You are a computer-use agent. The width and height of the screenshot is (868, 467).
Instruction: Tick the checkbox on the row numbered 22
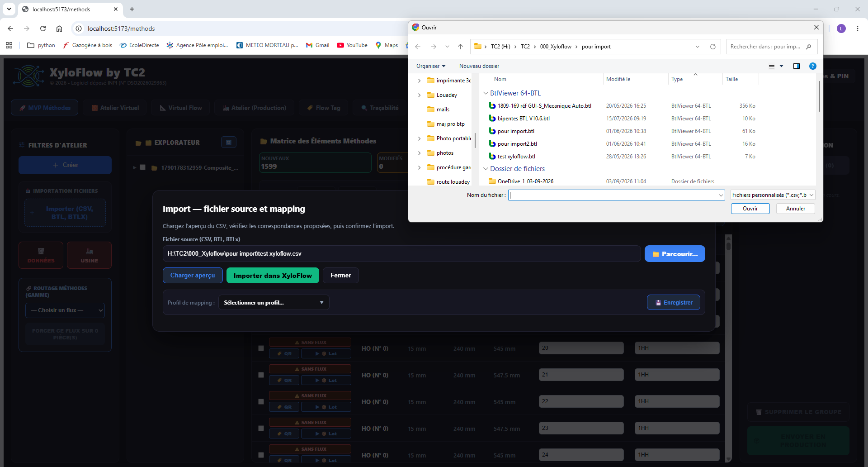point(261,402)
